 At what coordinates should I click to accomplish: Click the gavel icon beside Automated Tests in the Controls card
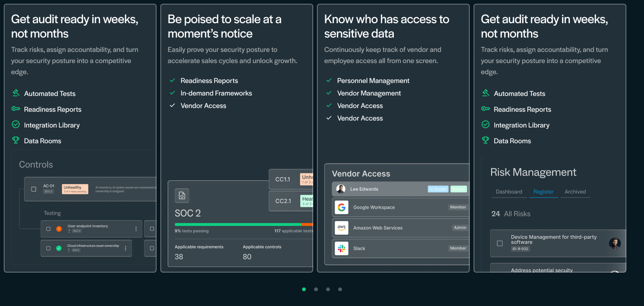[16, 93]
